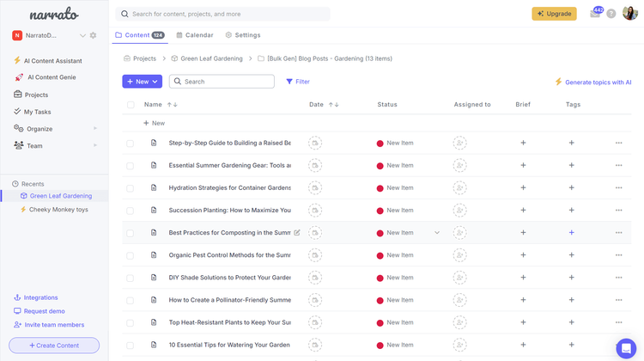Screen dimensions: 644x361
Task: Add tag to Top Heat-Resistant Plants row
Action: (x=571, y=322)
